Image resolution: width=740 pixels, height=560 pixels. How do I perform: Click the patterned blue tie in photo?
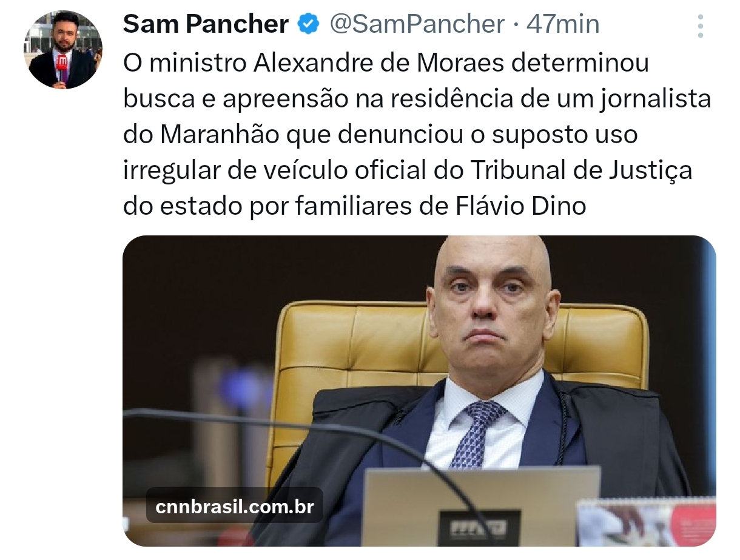pos(476,432)
